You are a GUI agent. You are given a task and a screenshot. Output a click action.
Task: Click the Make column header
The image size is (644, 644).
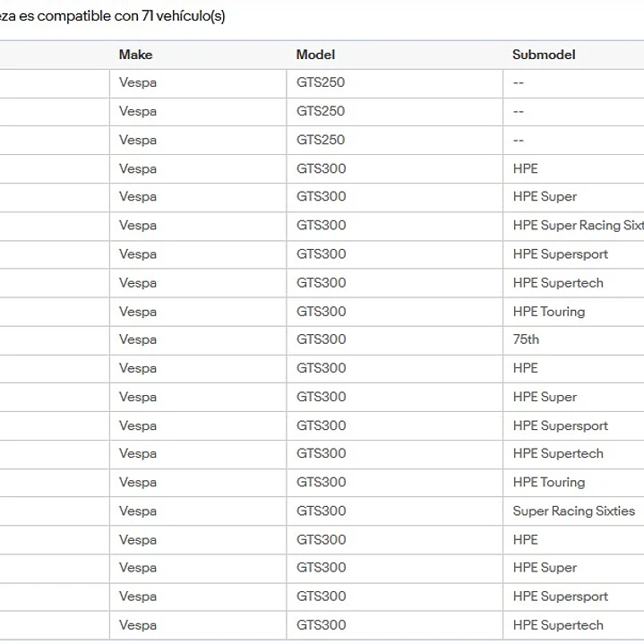click(x=135, y=55)
